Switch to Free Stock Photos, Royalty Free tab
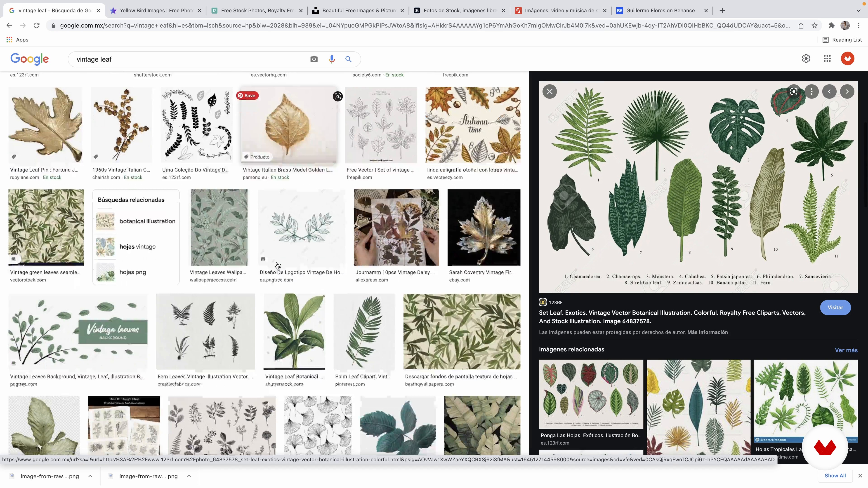The width and height of the screenshot is (868, 488). (257, 11)
